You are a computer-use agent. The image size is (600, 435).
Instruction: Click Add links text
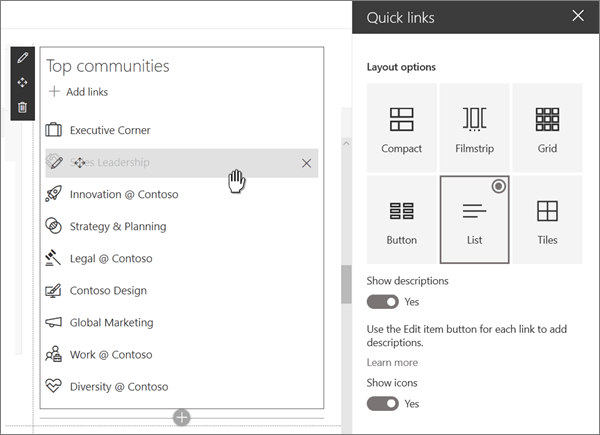tap(87, 92)
